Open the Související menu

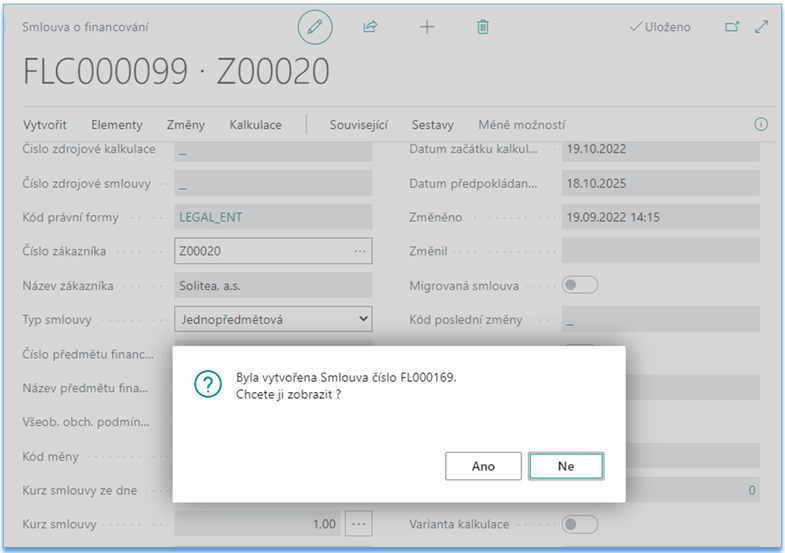359,125
